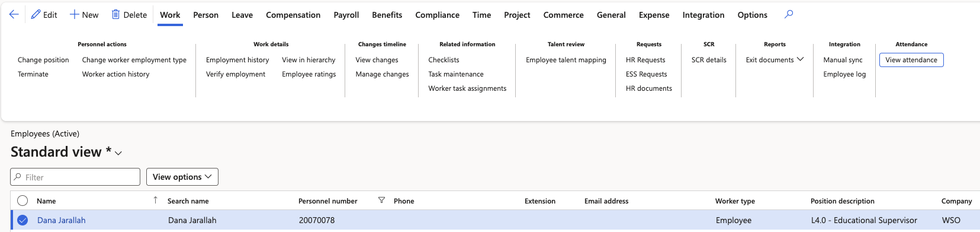Open the General tab
Viewport: 980px width, 232px height.
pyautogui.click(x=611, y=15)
